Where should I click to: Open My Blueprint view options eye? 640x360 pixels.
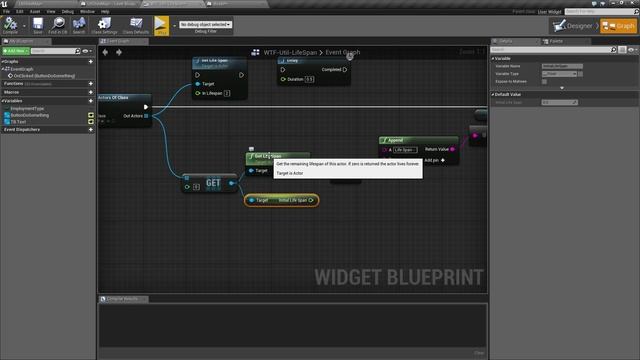[x=87, y=51]
